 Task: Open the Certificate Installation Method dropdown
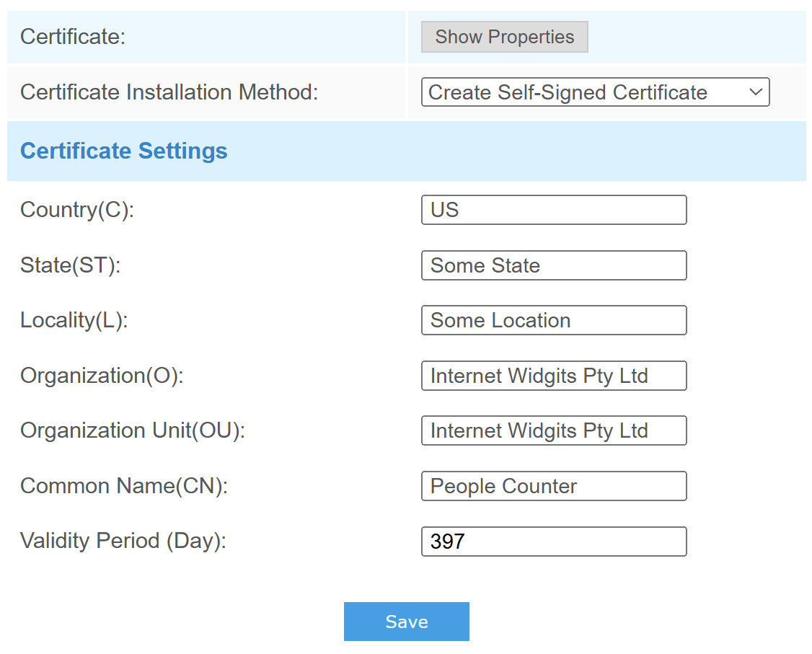(x=595, y=92)
